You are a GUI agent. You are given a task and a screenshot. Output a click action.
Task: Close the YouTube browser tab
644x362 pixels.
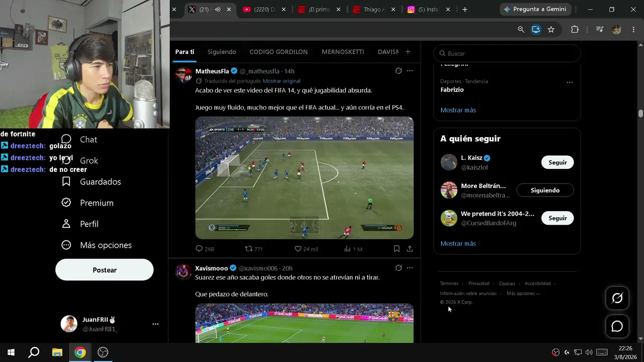pyautogui.click(x=284, y=10)
